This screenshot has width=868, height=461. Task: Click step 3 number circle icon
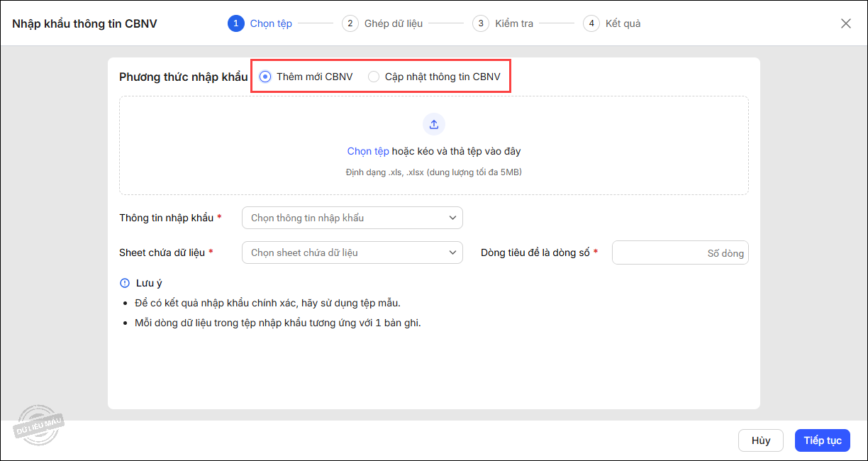[x=481, y=23]
